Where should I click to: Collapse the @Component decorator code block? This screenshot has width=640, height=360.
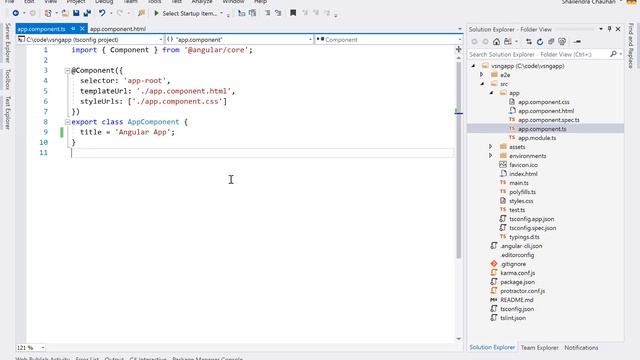coord(67,71)
